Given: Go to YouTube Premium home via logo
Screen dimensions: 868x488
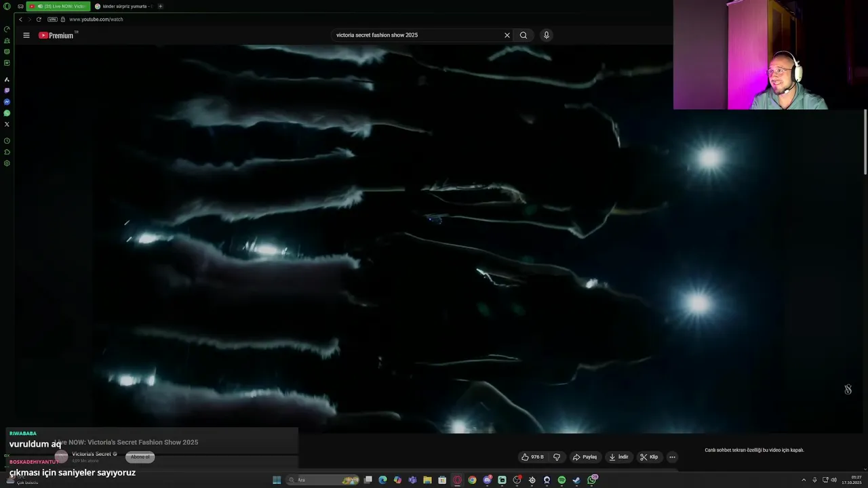Looking at the screenshot, I should click(x=56, y=35).
